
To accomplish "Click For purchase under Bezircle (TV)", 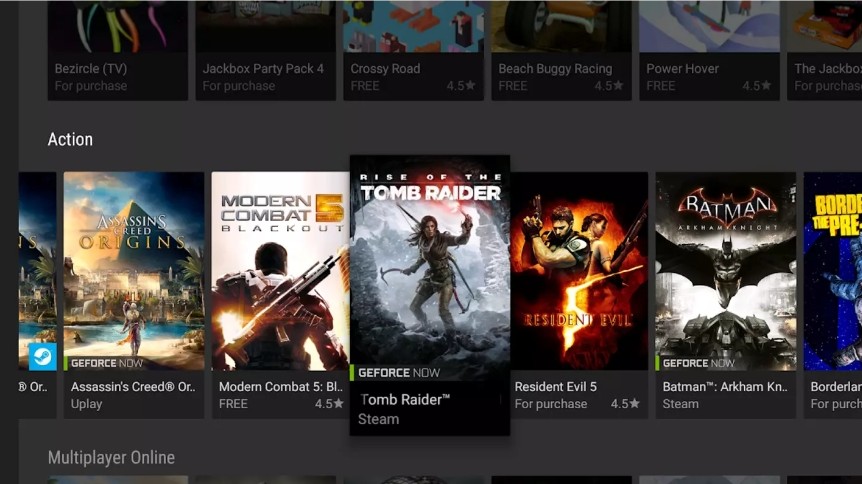I will point(91,86).
